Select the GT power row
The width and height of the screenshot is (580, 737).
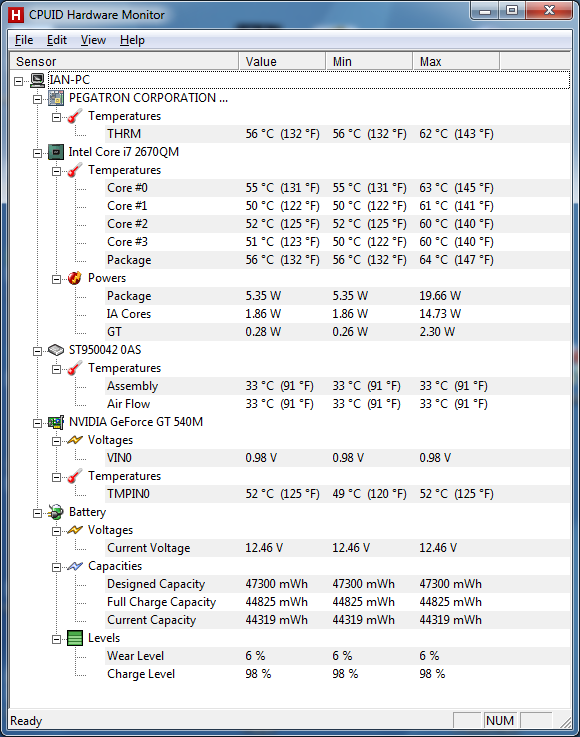click(337, 332)
